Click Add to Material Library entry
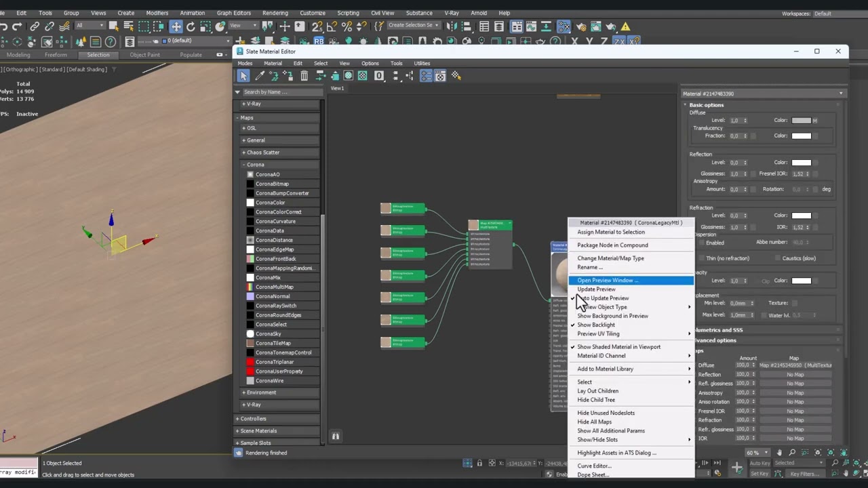The height and width of the screenshot is (488, 868). [605, 369]
